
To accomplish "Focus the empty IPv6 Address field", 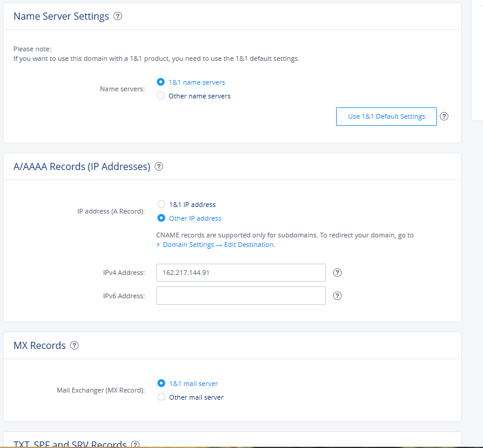I will [x=241, y=296].
